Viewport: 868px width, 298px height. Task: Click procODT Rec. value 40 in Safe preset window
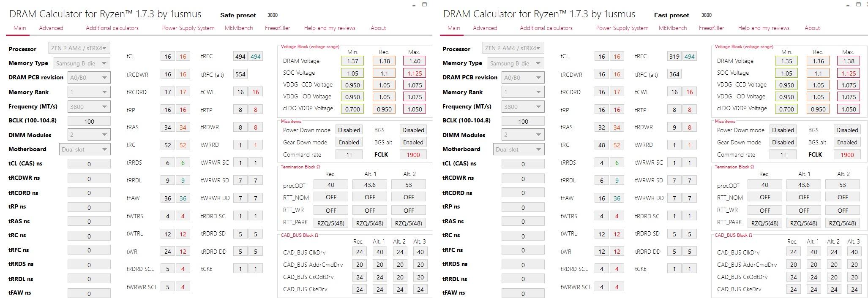point(331,184)
